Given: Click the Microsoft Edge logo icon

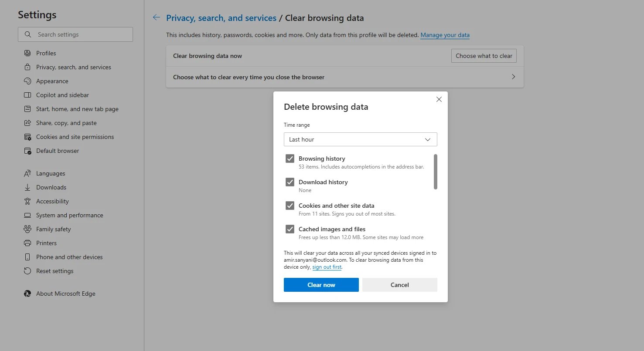Looking at the screenshot, I should [x=27, y=294].
